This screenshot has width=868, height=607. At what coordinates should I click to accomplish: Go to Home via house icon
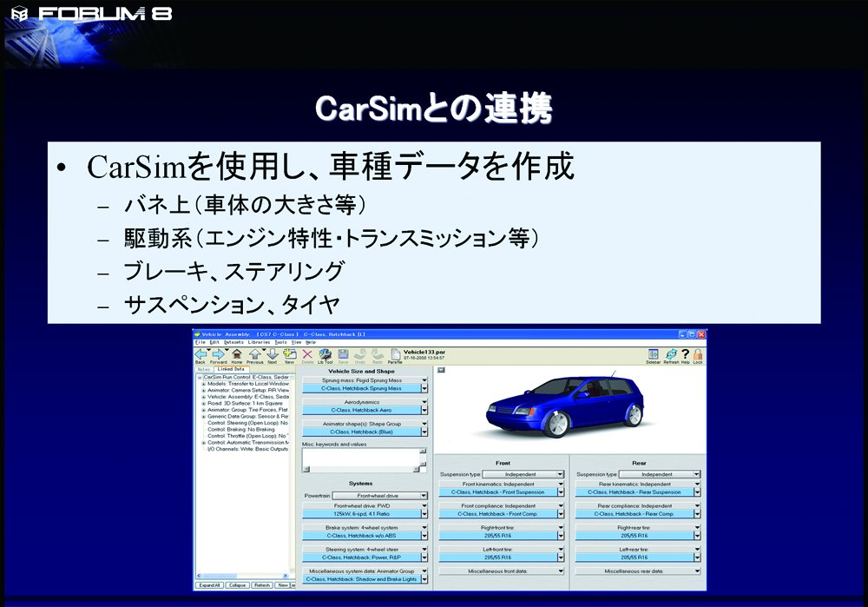(x=236, y=354)
